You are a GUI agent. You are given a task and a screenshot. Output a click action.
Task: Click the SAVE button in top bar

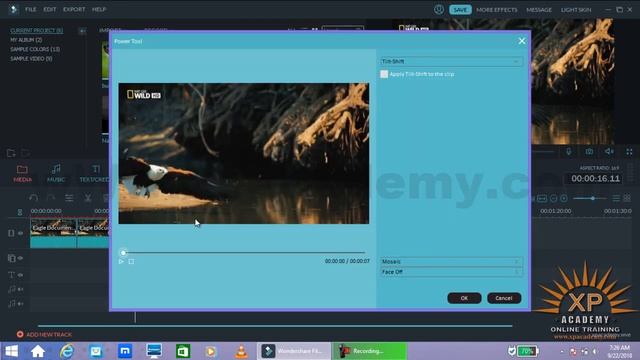tap(460, 10)
